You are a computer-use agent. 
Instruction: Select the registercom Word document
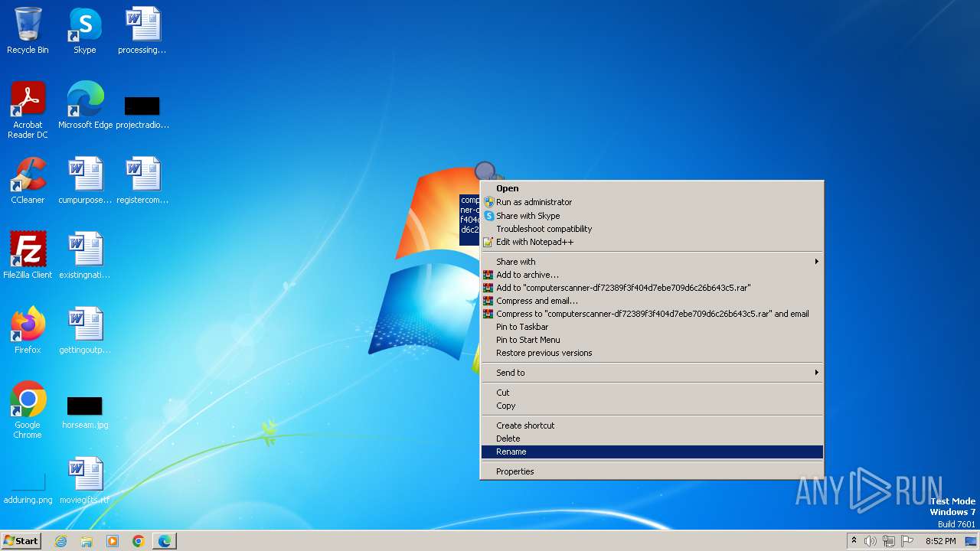[142, 181]
